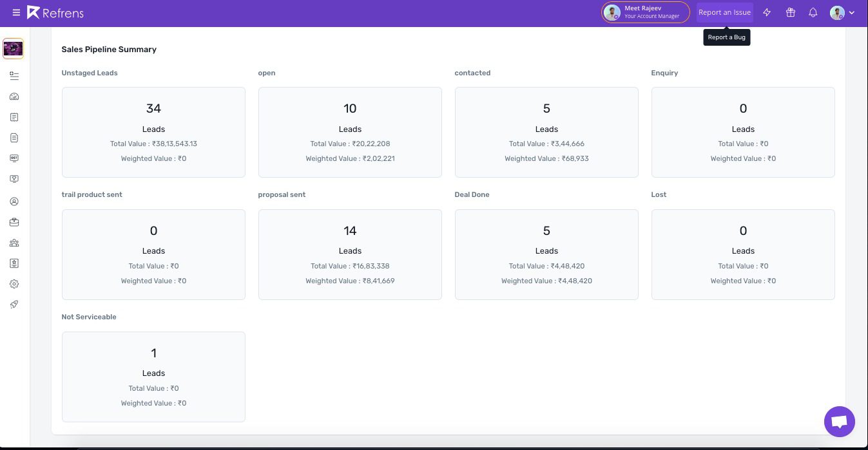The height and width of the screenshot is (450, 868).
Task: Click the 'Deal Done' label
Action: click(472, 194)
